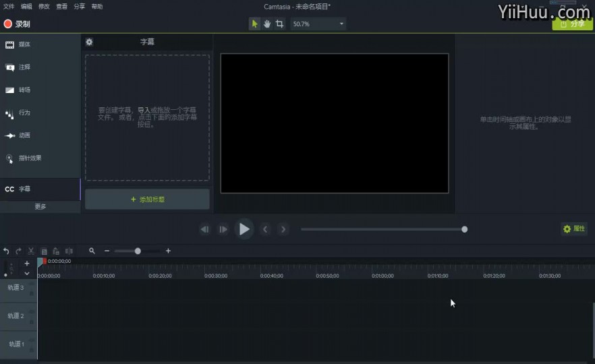Open the 帮助 menu
Screen dimensions: 595x364
pyautogui.click(x=97, y=7)
